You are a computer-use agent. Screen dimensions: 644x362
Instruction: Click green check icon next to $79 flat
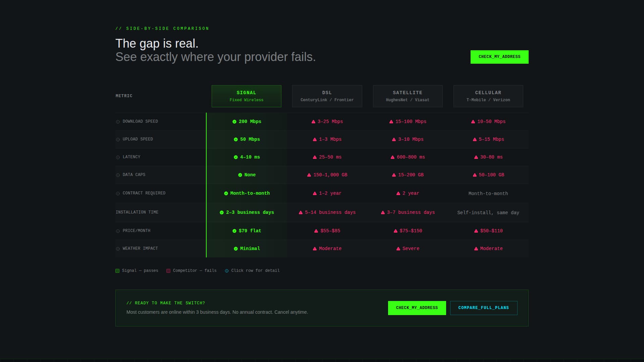[234, 231]
